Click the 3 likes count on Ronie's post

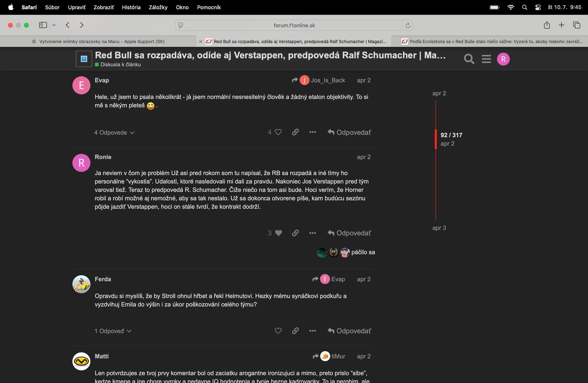click(x=269, y=233)
